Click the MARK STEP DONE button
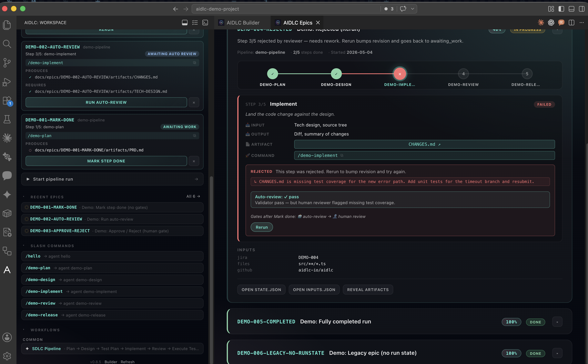This screenshot has height=364, width=588. [x=106, y=161]
